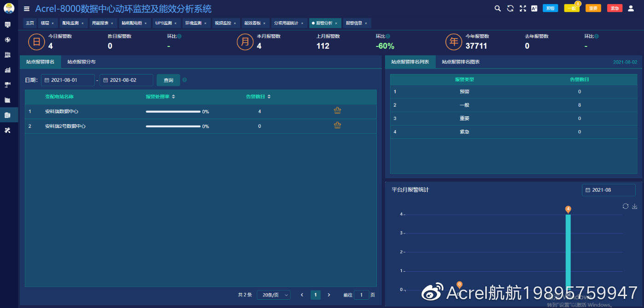
Task: Download the monthly alarm chart
Action: coord(635,206)
